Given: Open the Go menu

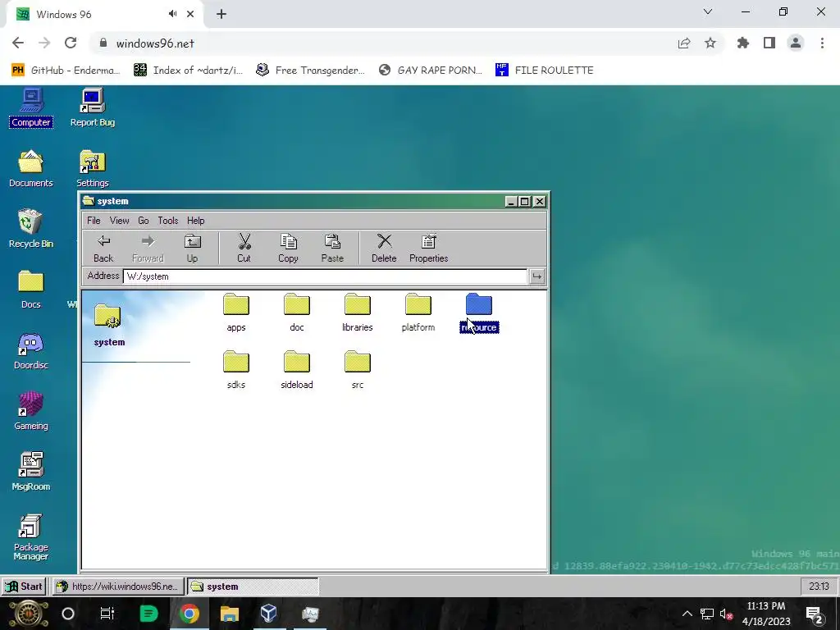Looking at the screenshot, I should pos(144,221).
